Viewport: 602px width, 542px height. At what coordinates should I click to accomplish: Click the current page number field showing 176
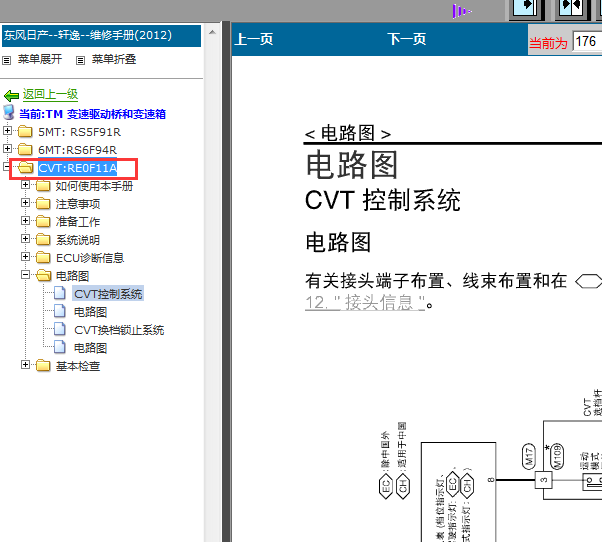pos(587,41)
